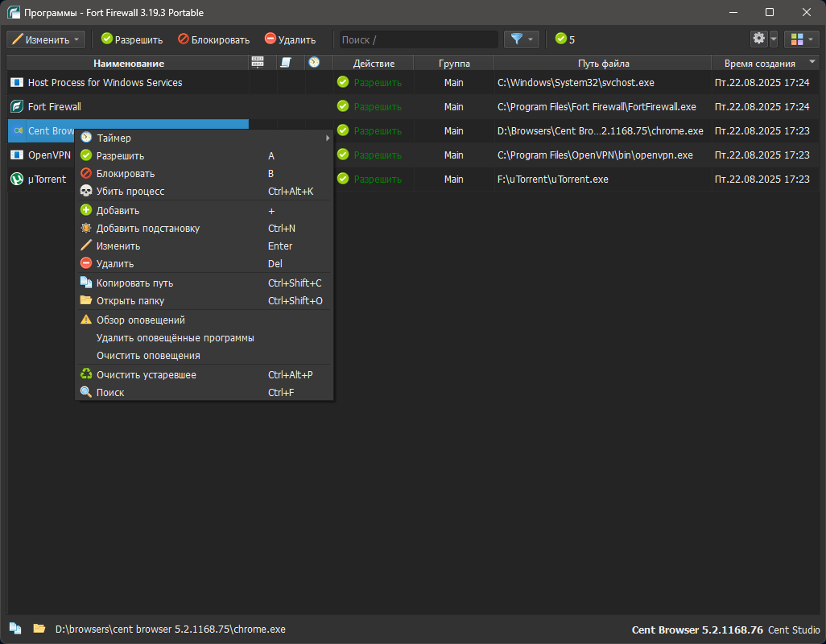Select the µTorrent program row
Screen dimensions: 826x644
click(x=414, y=180)
